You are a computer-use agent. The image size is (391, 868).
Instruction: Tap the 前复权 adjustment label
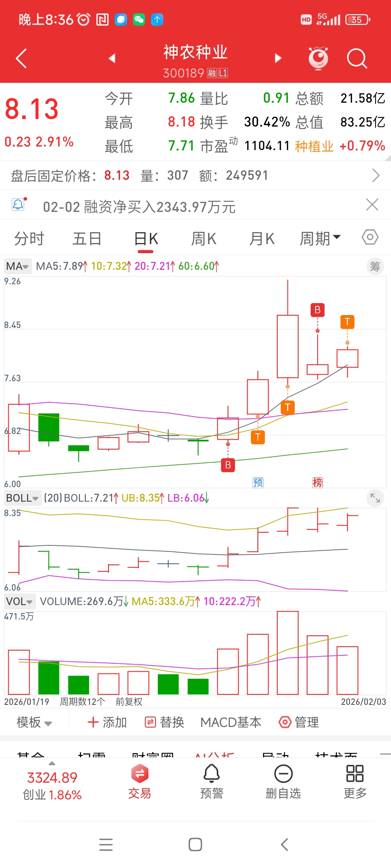click(x=129, y=702)
